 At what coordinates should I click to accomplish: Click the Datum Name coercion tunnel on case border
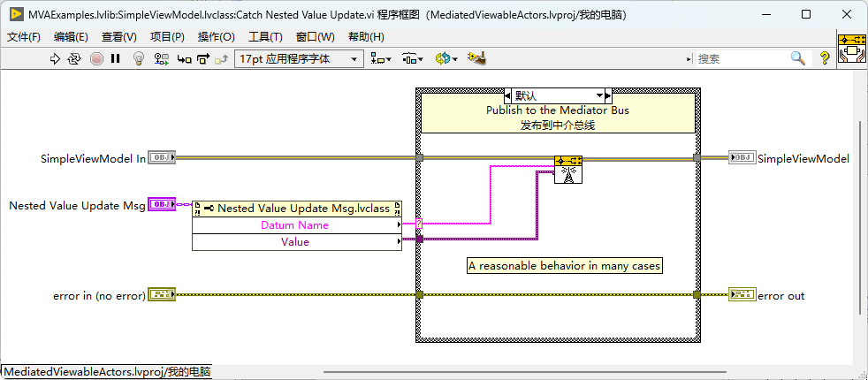[x=419, y=224]
